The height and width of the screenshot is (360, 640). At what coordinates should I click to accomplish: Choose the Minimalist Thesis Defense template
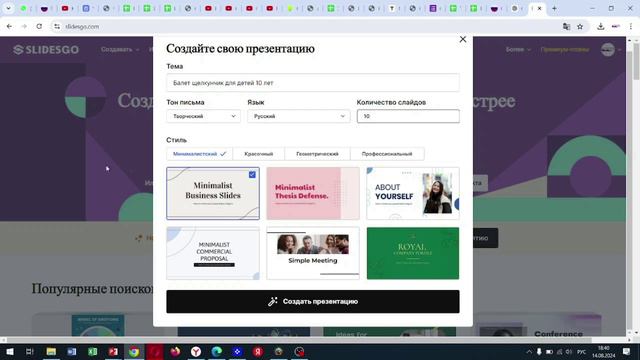[x=313, y=193]
